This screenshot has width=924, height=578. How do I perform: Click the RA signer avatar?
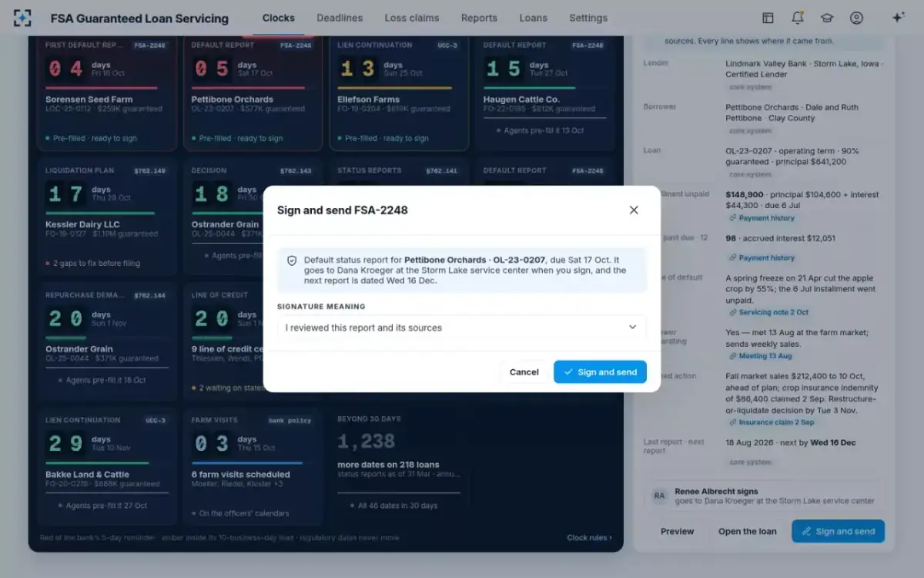click(x=660, y=496)
